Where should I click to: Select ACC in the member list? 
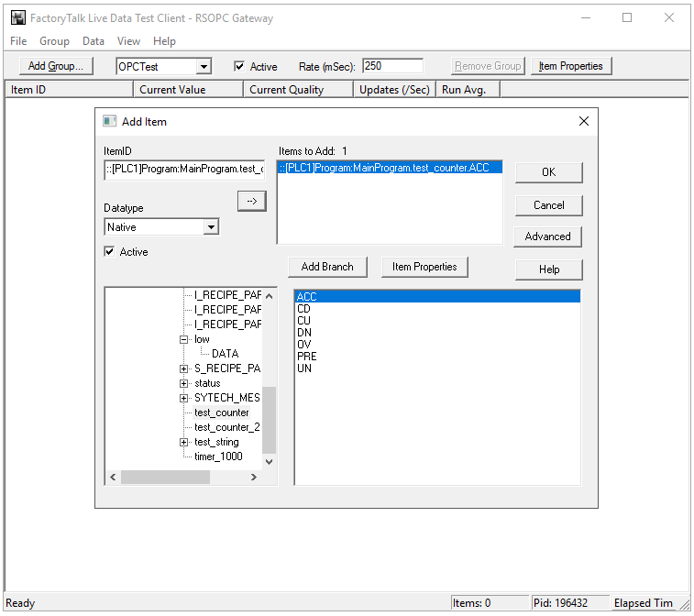tap(437, 296)
